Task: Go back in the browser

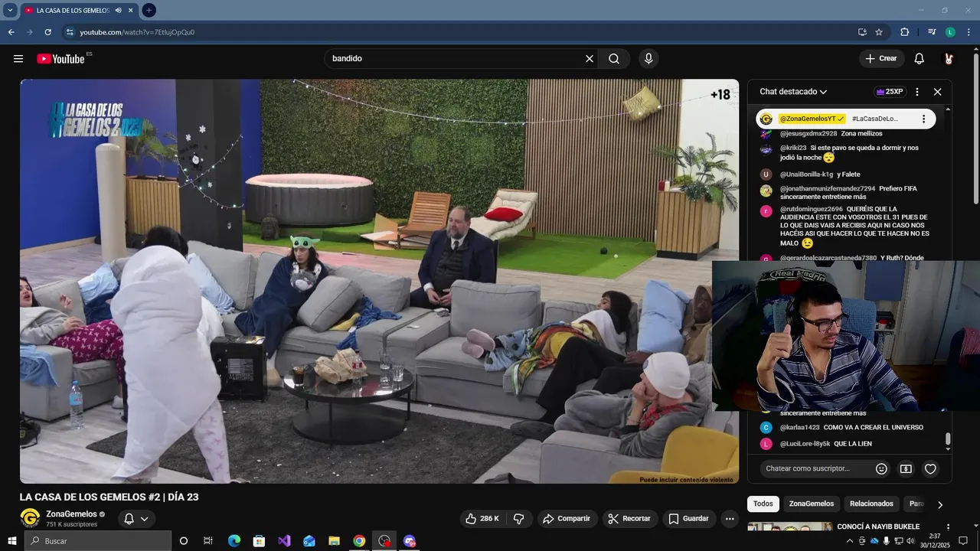Action: click(11, 32)
